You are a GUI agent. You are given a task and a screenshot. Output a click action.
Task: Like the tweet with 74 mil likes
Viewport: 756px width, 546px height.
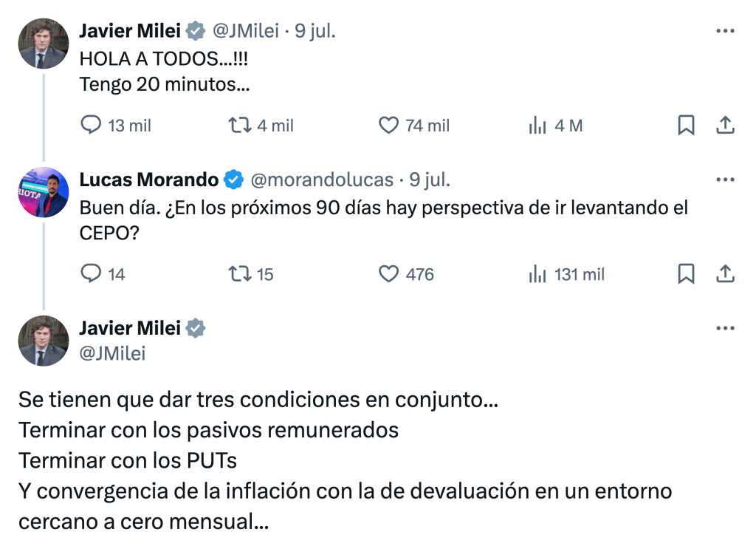(388, 126)
